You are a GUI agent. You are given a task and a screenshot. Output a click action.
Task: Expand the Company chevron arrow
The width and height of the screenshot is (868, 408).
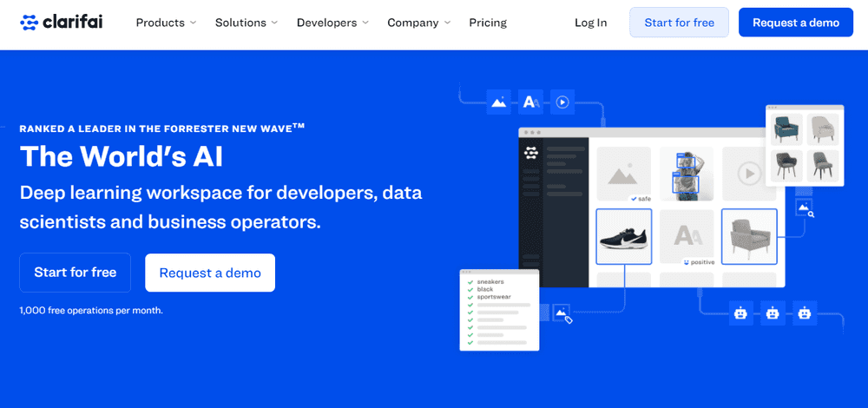[447, 23]
